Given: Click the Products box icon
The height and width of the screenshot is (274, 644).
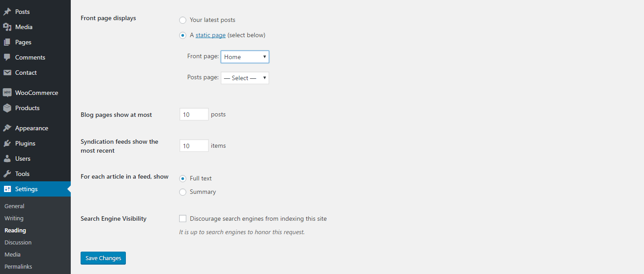Looking at the screenshot, I should 7,108.
